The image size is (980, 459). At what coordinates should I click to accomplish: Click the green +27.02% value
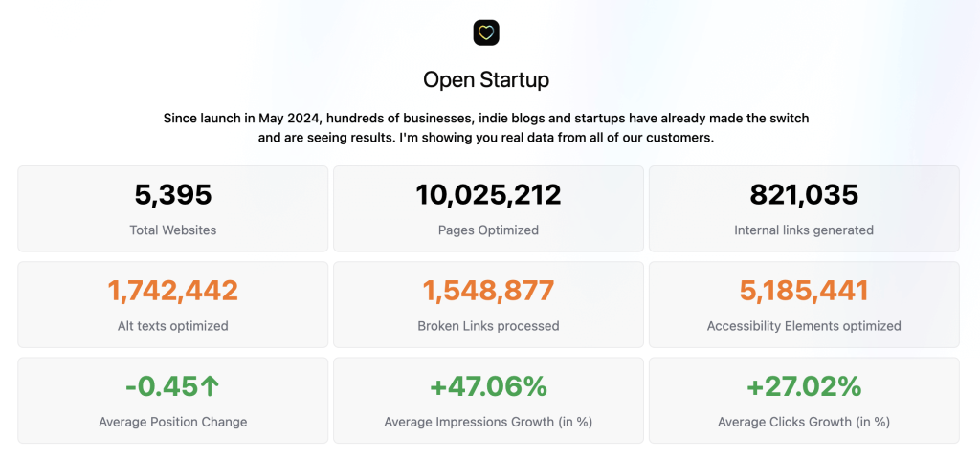[x=804, y=387]
